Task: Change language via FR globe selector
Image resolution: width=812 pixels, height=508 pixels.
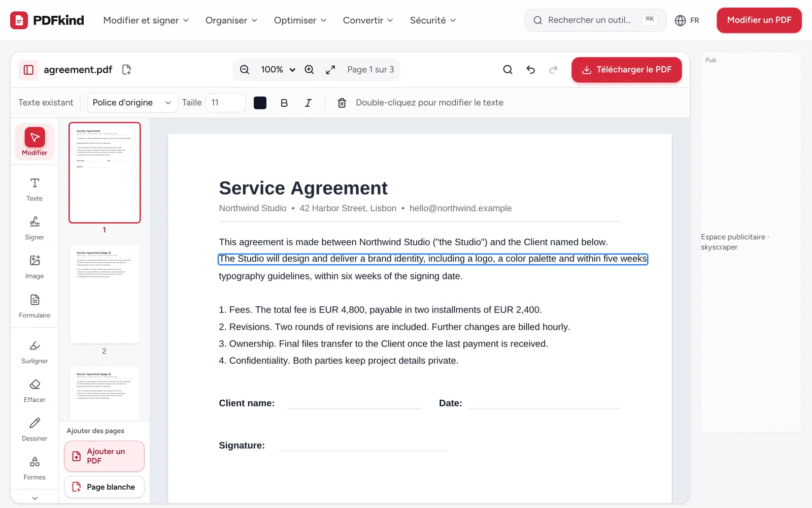Action: tap(687, 20)
